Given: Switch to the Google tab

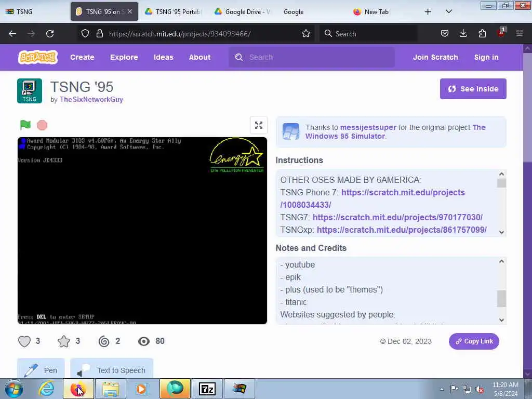Looking at the screenshot, I should [x=312, y=11].
